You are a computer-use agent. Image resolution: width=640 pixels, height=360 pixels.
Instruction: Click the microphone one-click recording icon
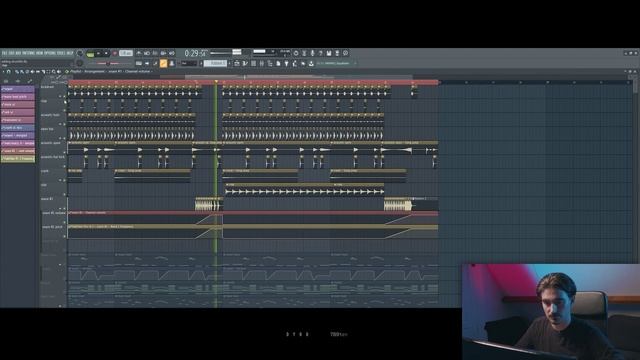312,53
